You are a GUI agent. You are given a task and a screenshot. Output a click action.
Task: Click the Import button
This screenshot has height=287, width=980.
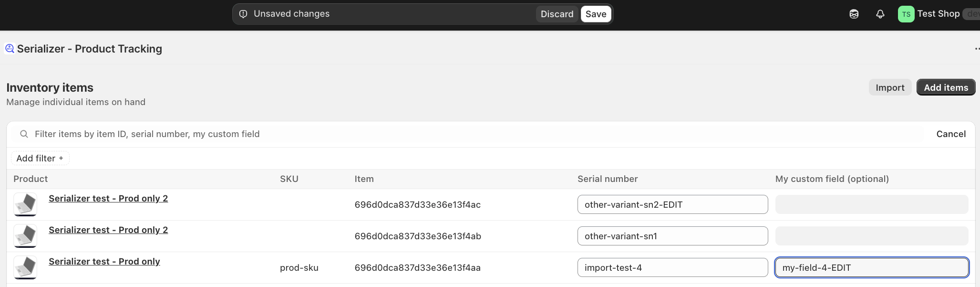coord(889,87)
